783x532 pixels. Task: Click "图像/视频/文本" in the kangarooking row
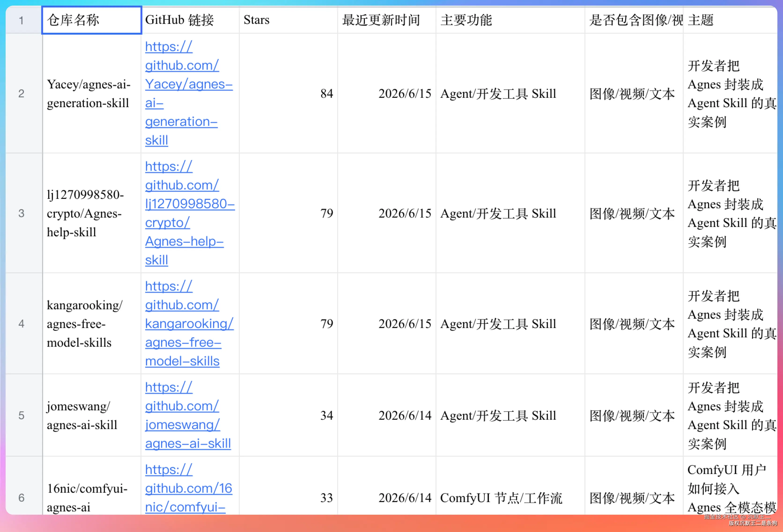pos(632,324)
